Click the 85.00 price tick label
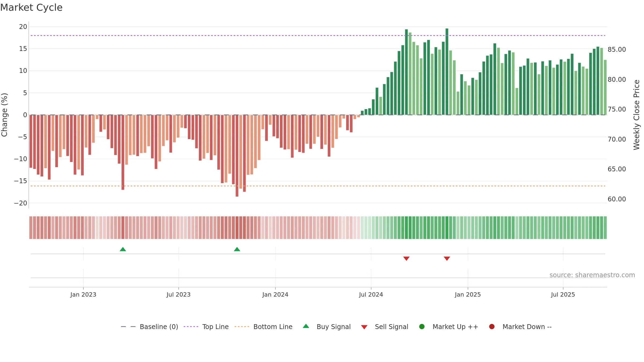Image resolution: width=644 pixels, height=362 pixels. (617, 49)
